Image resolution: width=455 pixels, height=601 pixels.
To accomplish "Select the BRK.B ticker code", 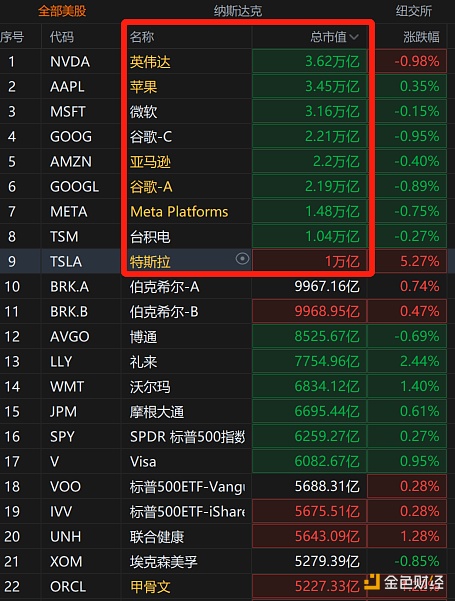I will [69, 312].
